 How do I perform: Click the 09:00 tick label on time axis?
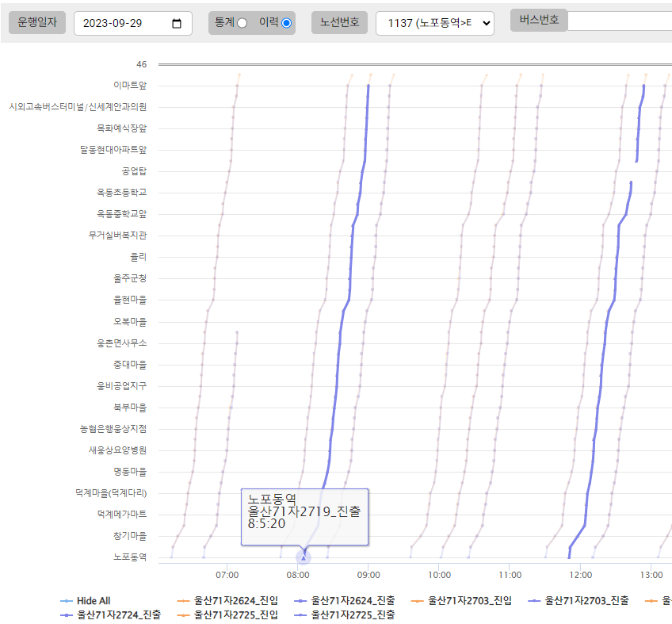point(368,574)
